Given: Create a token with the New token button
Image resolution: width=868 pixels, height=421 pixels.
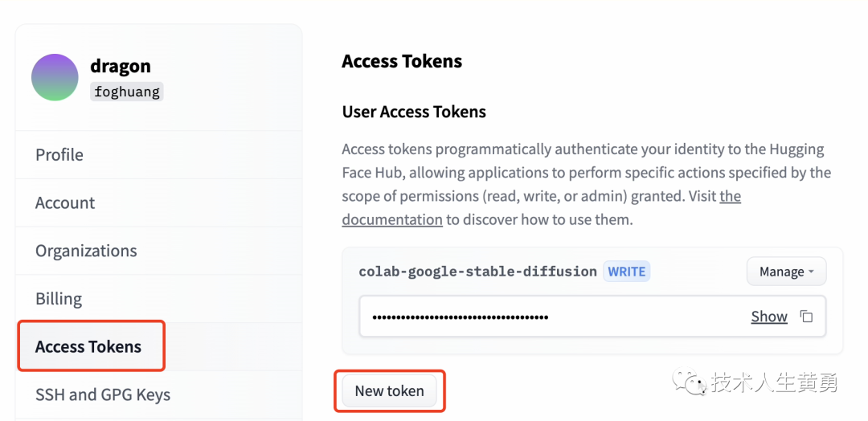Looking at the screenshot, I should pyautogui.click(x=389, y=391).
